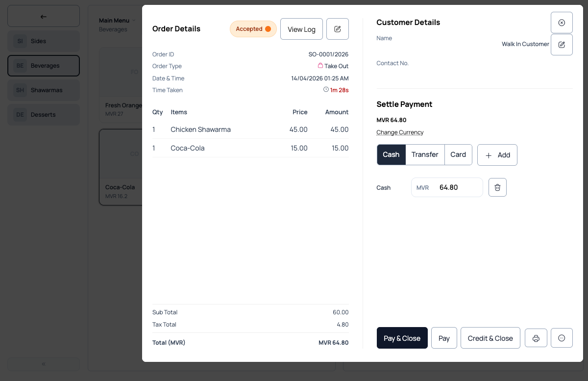Viewport: 588px width, 381px height.
Task: Print the order receipt
Action: pos(536,338)
